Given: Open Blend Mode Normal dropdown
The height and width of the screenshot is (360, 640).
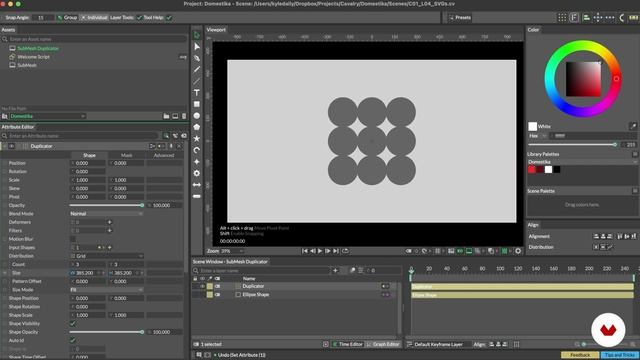Looking at the screenshot, I should pos(106,214).
